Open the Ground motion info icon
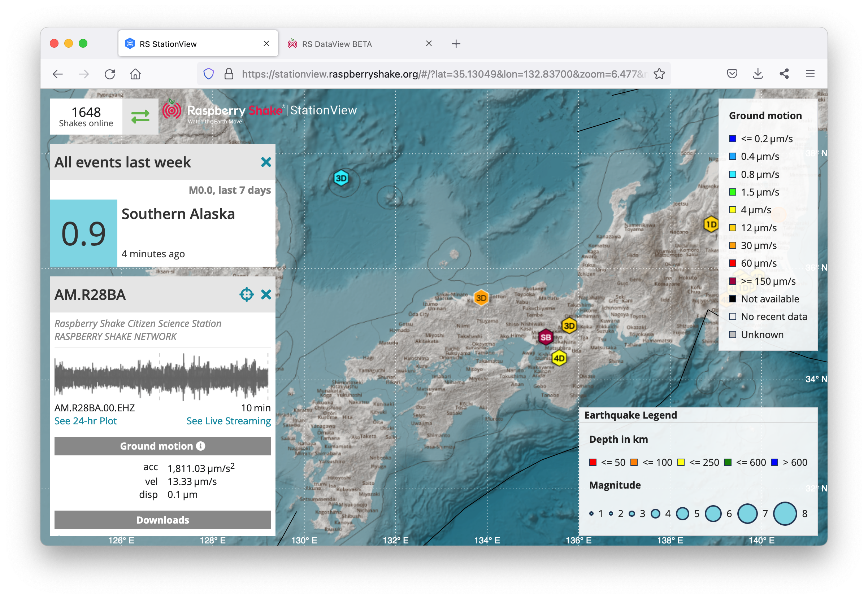Screen dimensions: 868x599 pos(201,446)
